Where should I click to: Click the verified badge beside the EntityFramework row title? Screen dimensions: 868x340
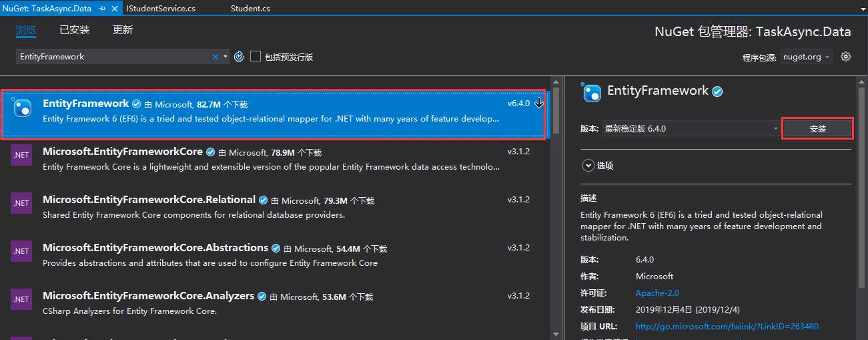(136, 104)
